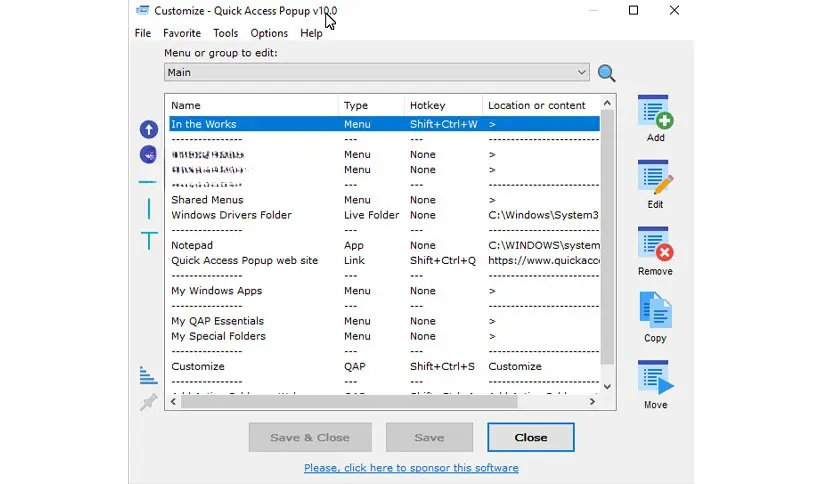Open the 'Menu or group to edit' dropdown
836x484 pixels.
377,72
